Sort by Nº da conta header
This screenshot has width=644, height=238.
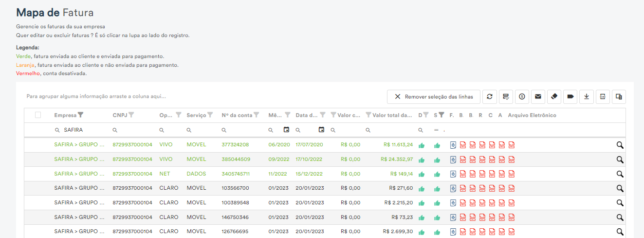tap(237, 116)
